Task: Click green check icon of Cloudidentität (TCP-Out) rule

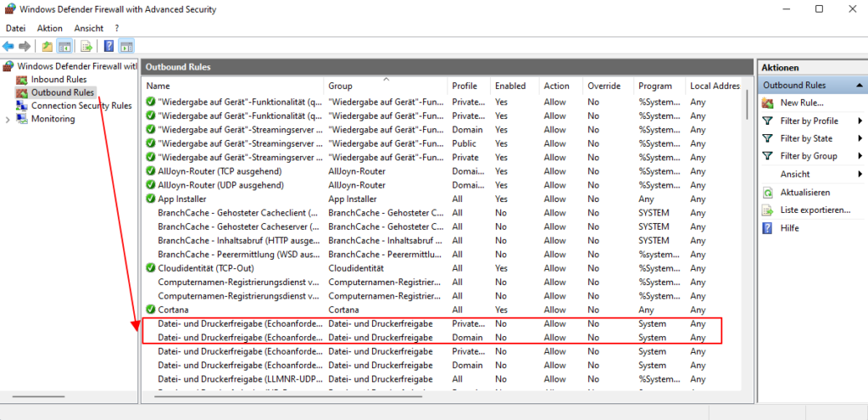Action: [150, 268]
